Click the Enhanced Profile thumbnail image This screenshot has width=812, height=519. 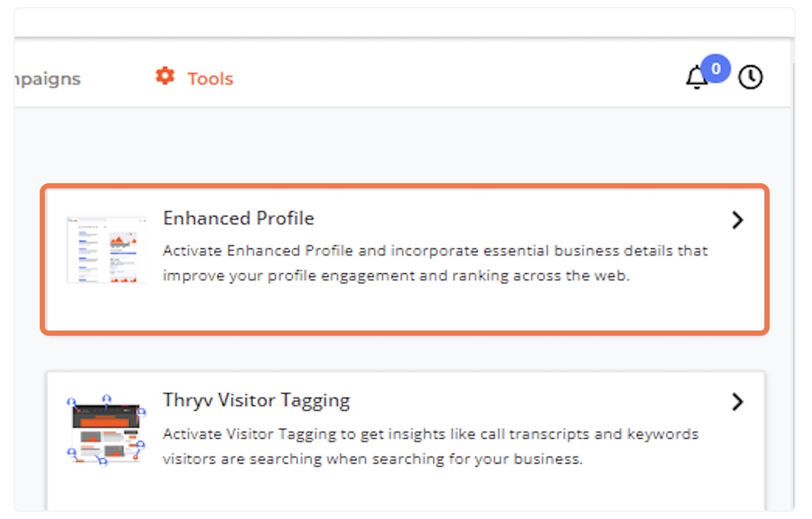107,250
